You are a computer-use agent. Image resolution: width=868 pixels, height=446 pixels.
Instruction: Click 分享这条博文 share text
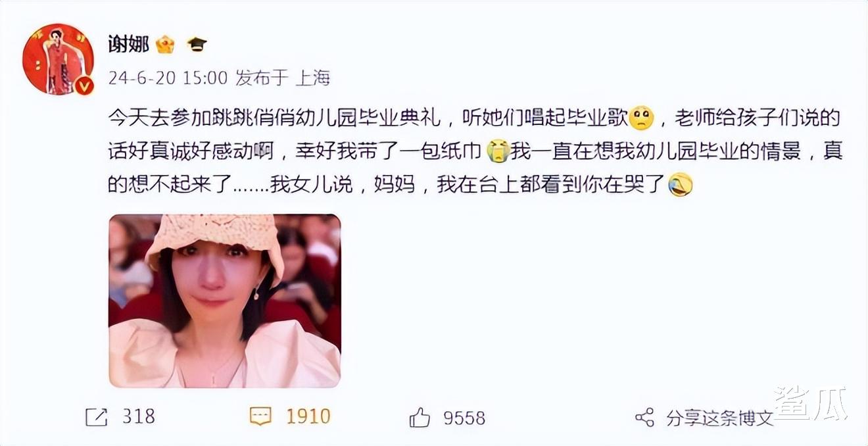[x=719, y=418]
